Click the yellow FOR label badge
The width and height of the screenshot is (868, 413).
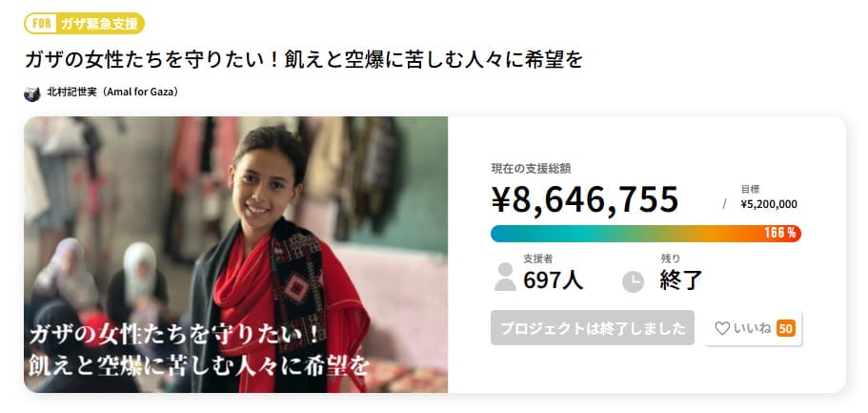pos(42,24)
